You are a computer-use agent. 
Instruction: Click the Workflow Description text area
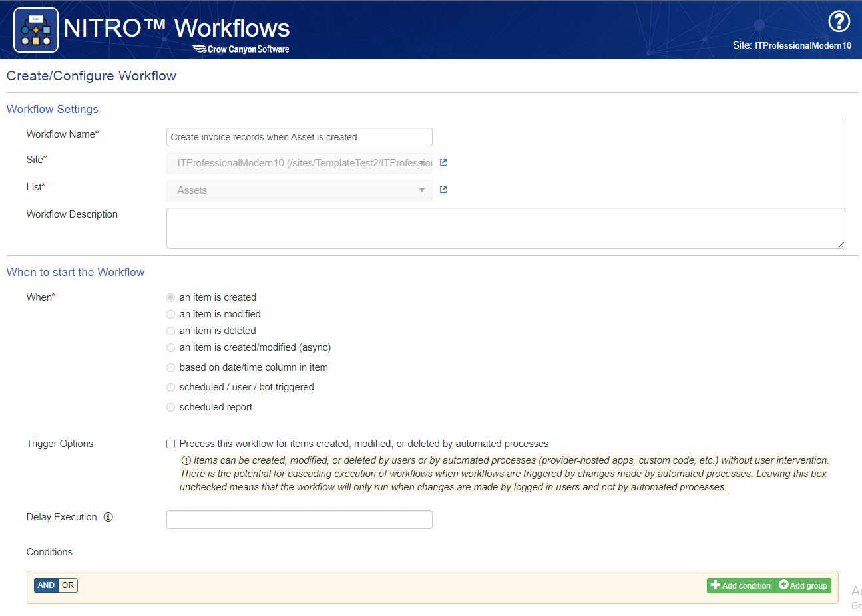coord(505,228)
